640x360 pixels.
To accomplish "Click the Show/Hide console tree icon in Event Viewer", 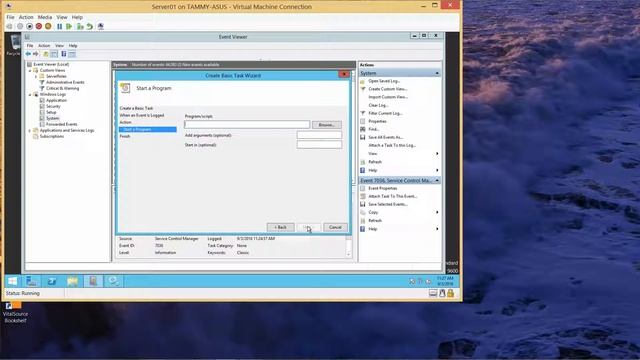I will coord(54,54).
